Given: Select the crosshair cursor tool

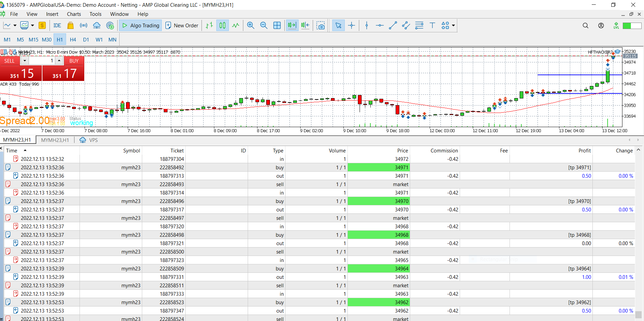Looking at the screenshot, I should [x=351, y=26].
